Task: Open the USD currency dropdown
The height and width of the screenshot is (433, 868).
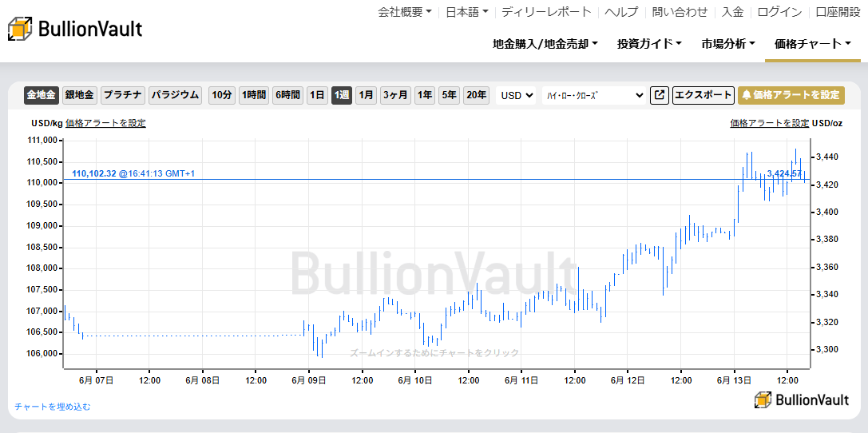Action: click(x=517, y=95)
